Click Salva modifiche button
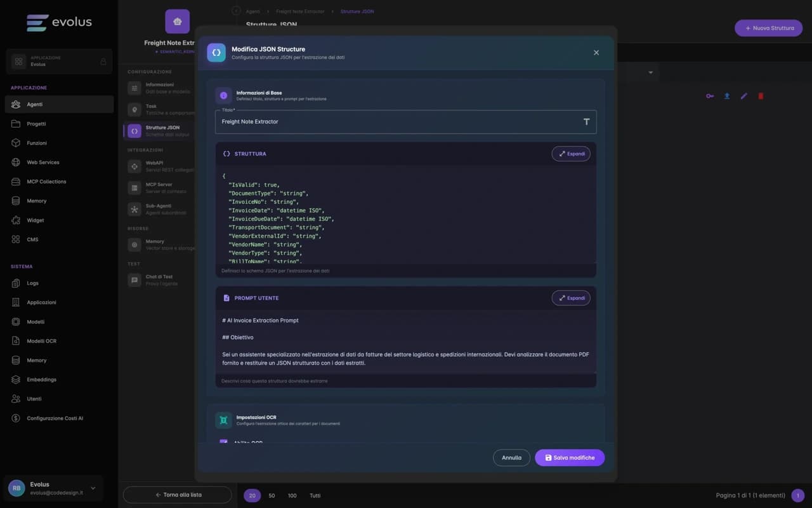Screen dimensions: 812x508 (569, 457)
